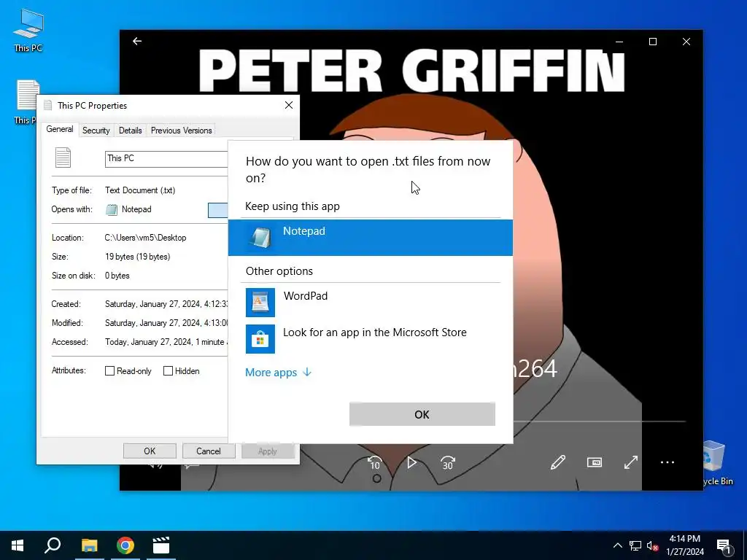Image resolution: width=747 pixels, height=560 pixels.
Task: Open the Recycle Bin icon
Action: point(713,463)
